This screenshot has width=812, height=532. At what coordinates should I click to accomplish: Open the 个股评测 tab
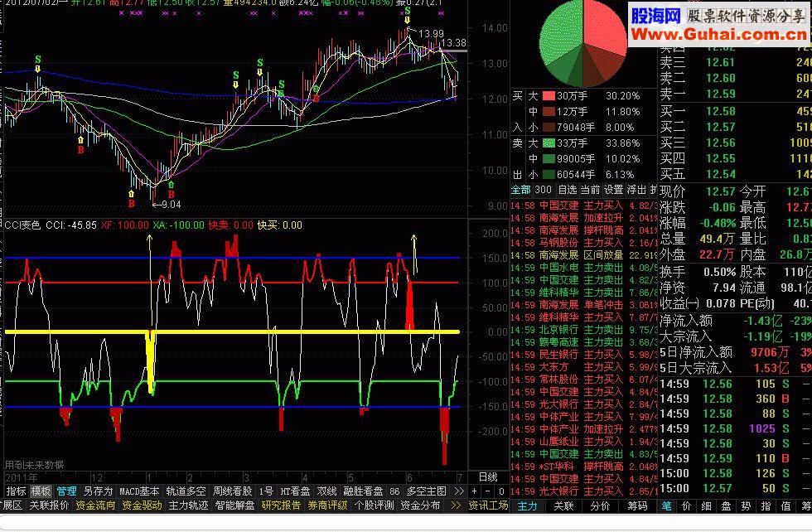[x=375, y=505]
